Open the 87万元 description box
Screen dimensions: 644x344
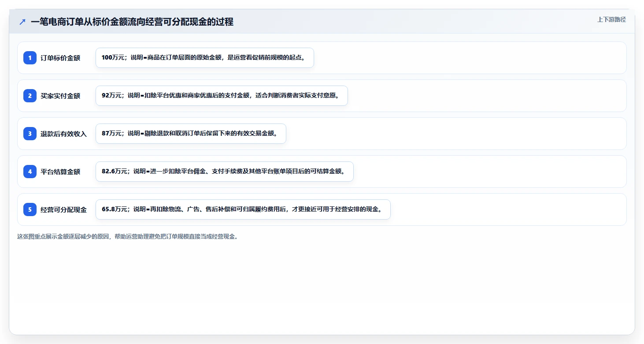click(191, 134)
